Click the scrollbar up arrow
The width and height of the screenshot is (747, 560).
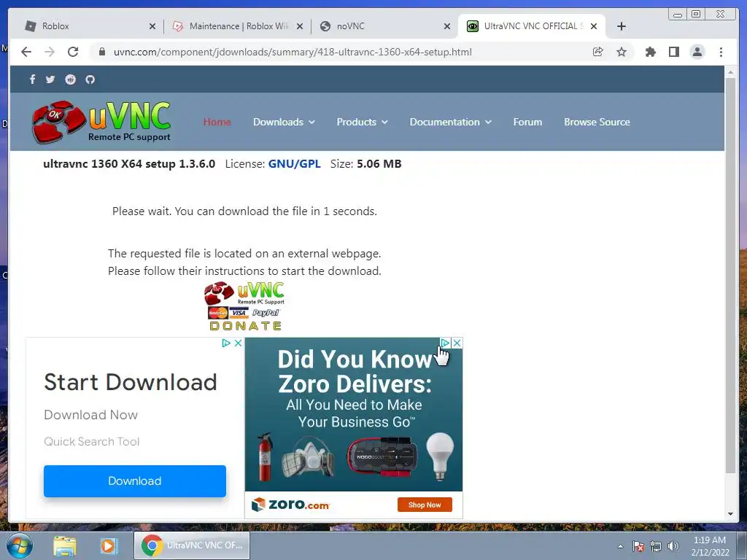tap(730, 72)
